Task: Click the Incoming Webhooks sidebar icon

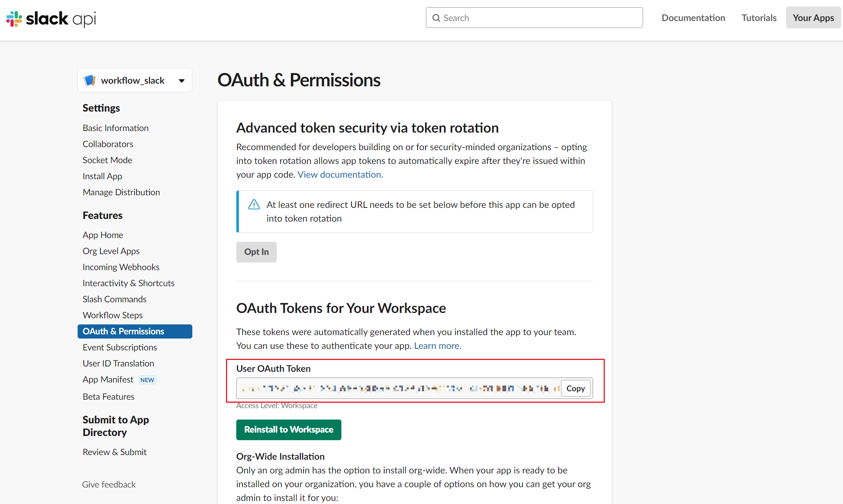Action: [x=120, y=266]
